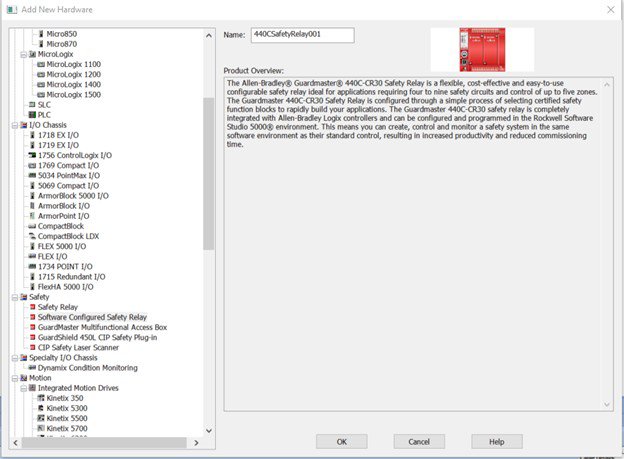
Task: Click the Name input field
Action: point(302,35)
